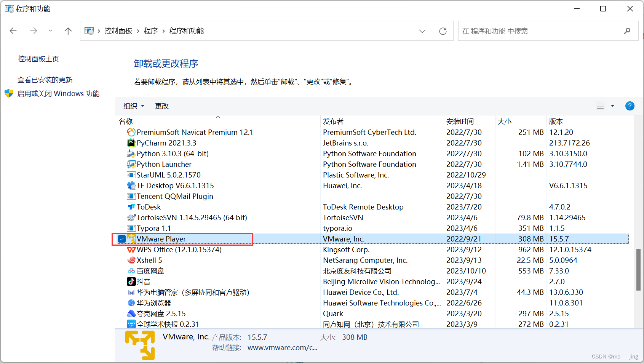Click the StarUML 5.0.2.1570 icon
The height and width of the screenshot is (363, 644).
tap(131, 175)
